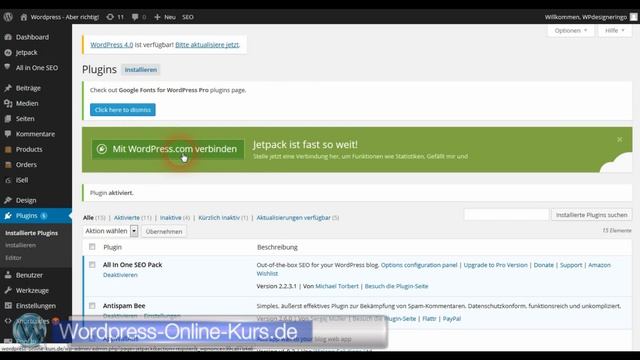Open Installieren submenu item in sidebar

[x=20, y=245]
